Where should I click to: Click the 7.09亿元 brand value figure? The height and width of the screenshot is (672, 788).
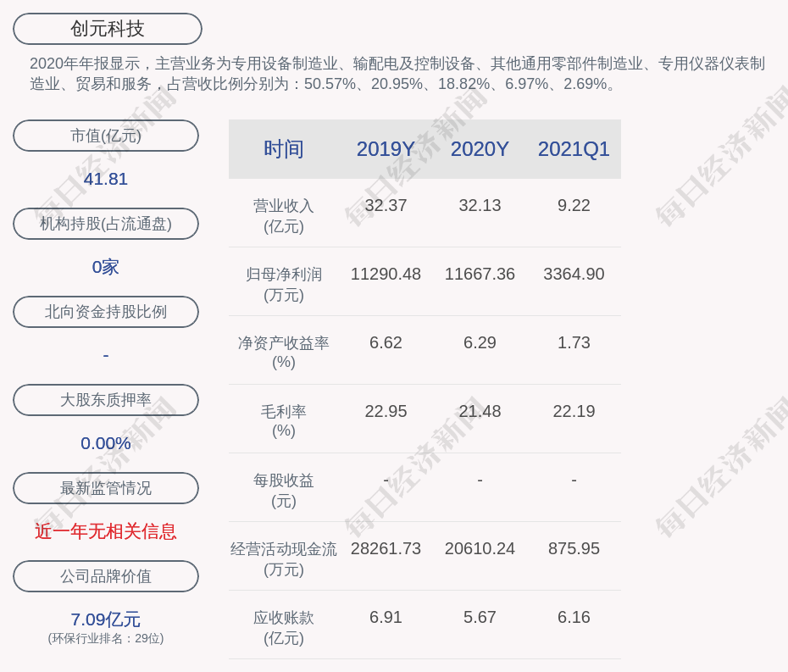[x=106, y=619]
